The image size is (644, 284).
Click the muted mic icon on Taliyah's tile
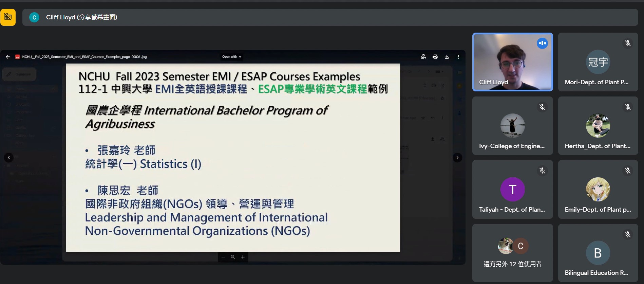point(542,171)
